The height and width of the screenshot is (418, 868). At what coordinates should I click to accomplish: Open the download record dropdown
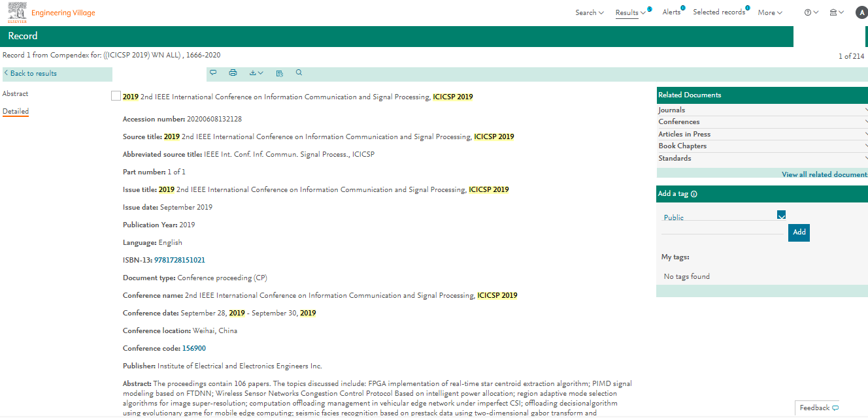tap(256, 73)
